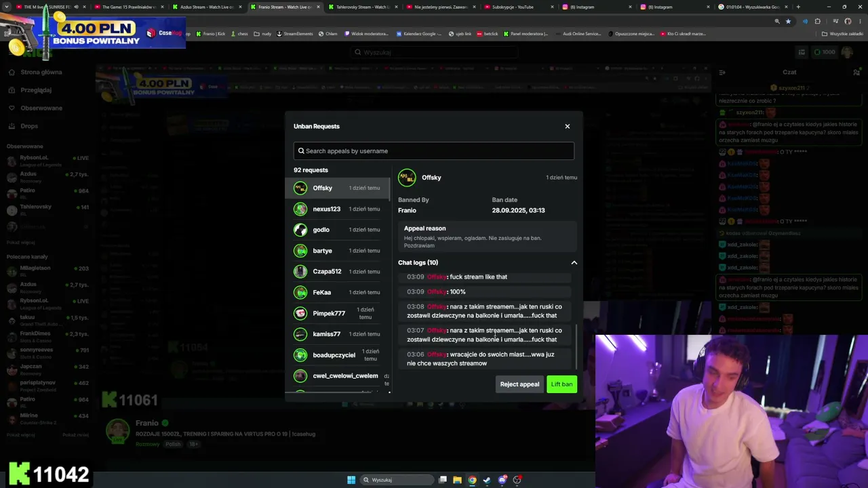
Task: Select Offsky's unban request
Action: click(337, 188)
